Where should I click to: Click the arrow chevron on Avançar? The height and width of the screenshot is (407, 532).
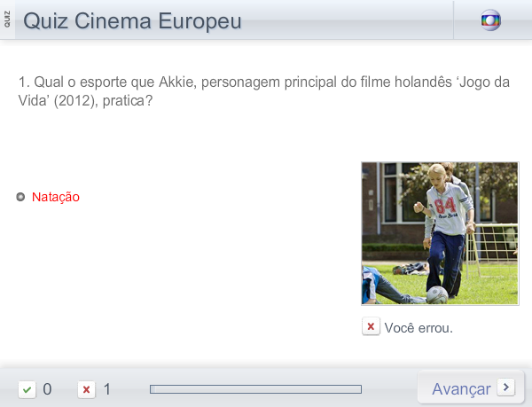[506, 387]
